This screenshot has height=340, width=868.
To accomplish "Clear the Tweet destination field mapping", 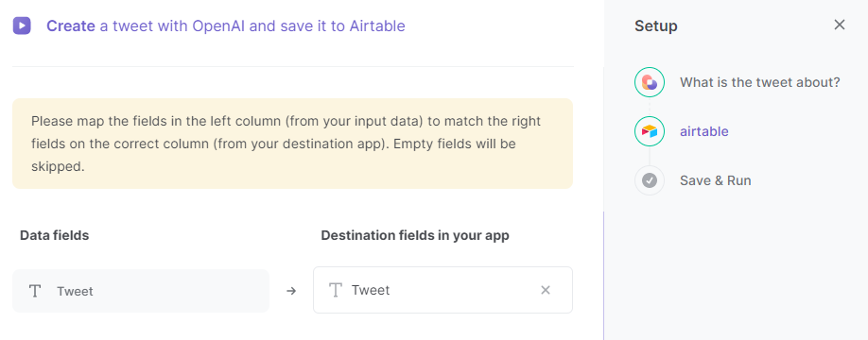I will point(546,290).
